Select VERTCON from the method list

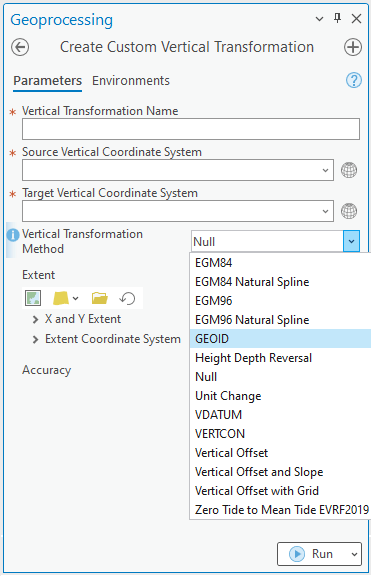(220, 434)
